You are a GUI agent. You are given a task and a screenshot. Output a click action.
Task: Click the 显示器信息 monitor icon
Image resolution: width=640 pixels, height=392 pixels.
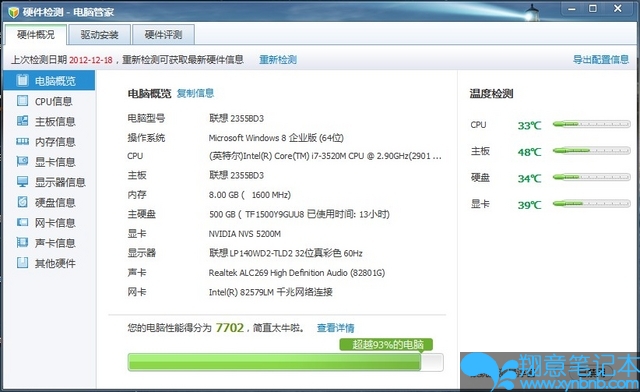tap(22, 182)
